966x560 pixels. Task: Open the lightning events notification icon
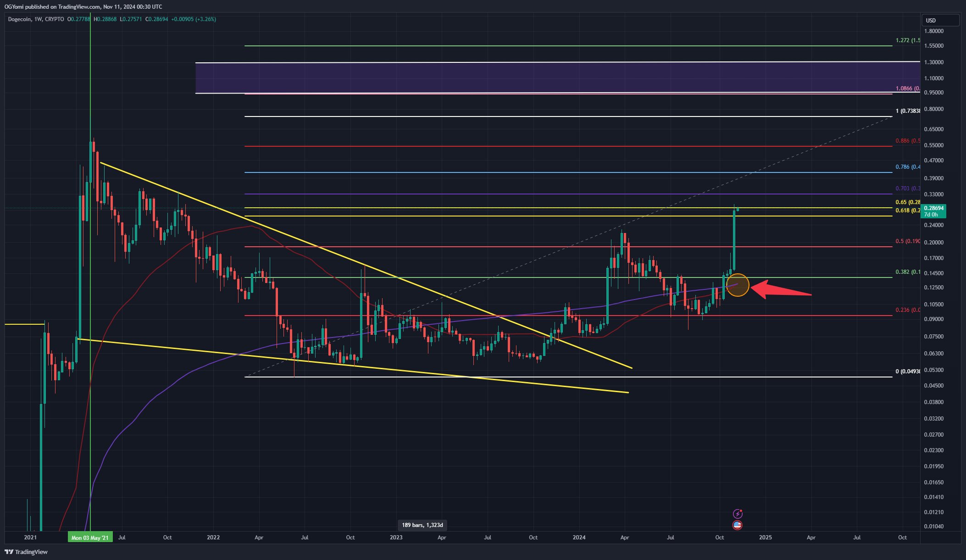click(x=738, y=514)
